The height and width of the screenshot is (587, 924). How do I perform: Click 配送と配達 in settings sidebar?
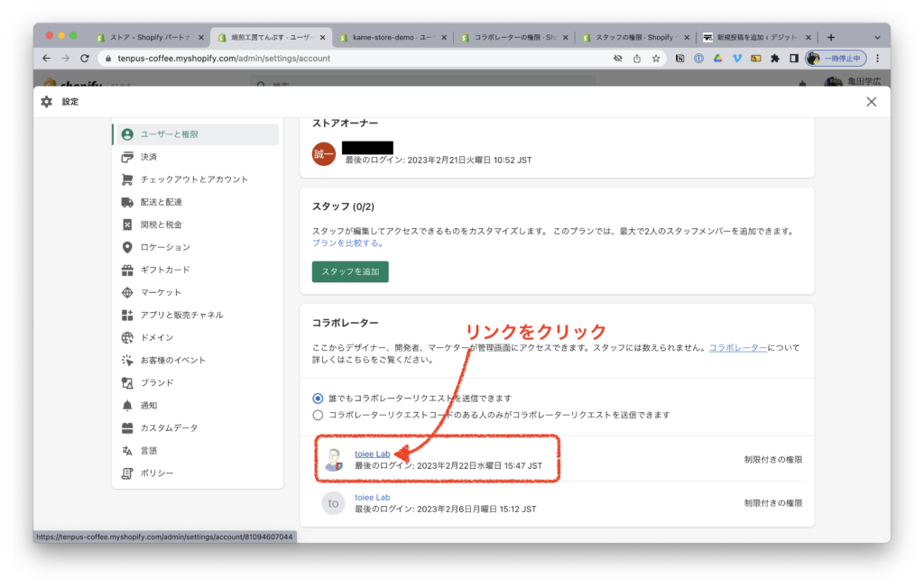click(161, 202)
